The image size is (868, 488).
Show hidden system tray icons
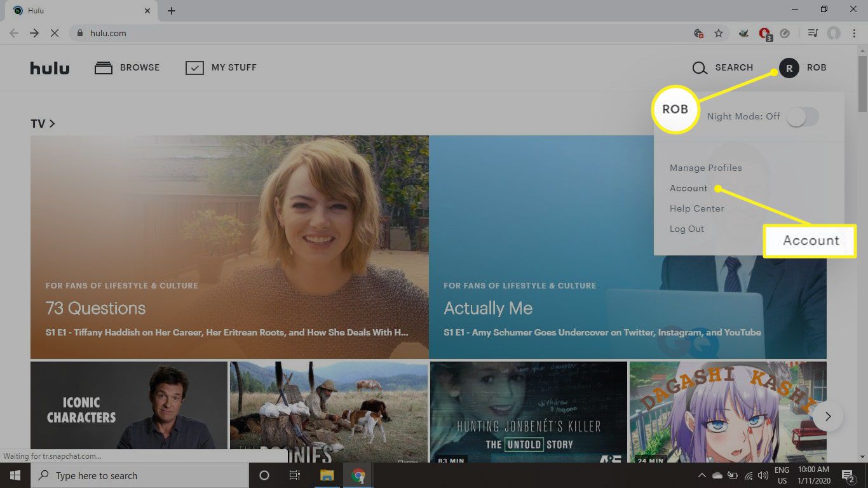coord(702,475)
